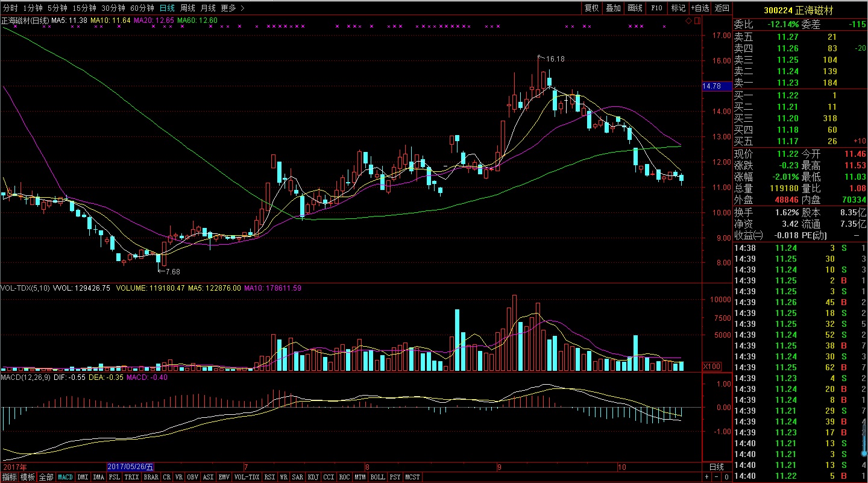Switch indicator to KDJ
Viewport: 868px width, 483px height.
click(x=313, y=477)
